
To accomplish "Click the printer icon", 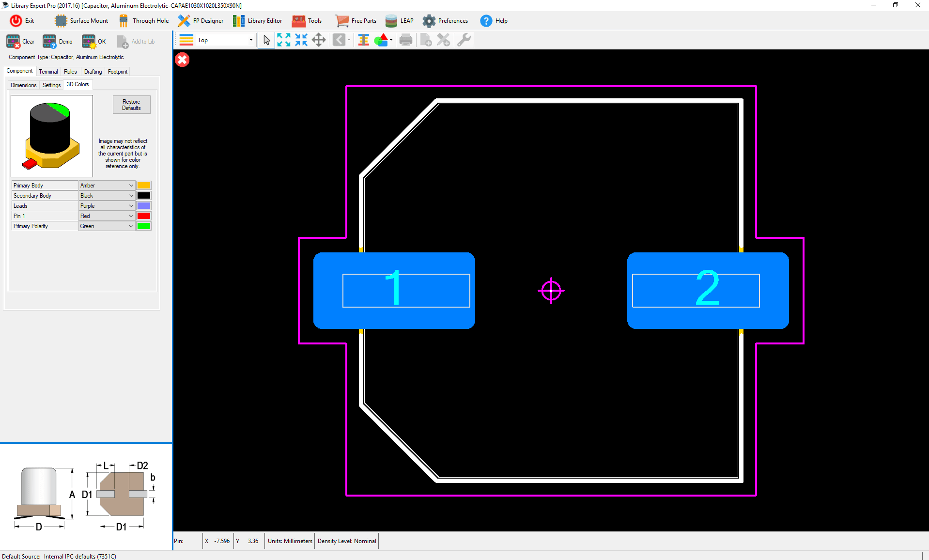I will pos(406,40).
